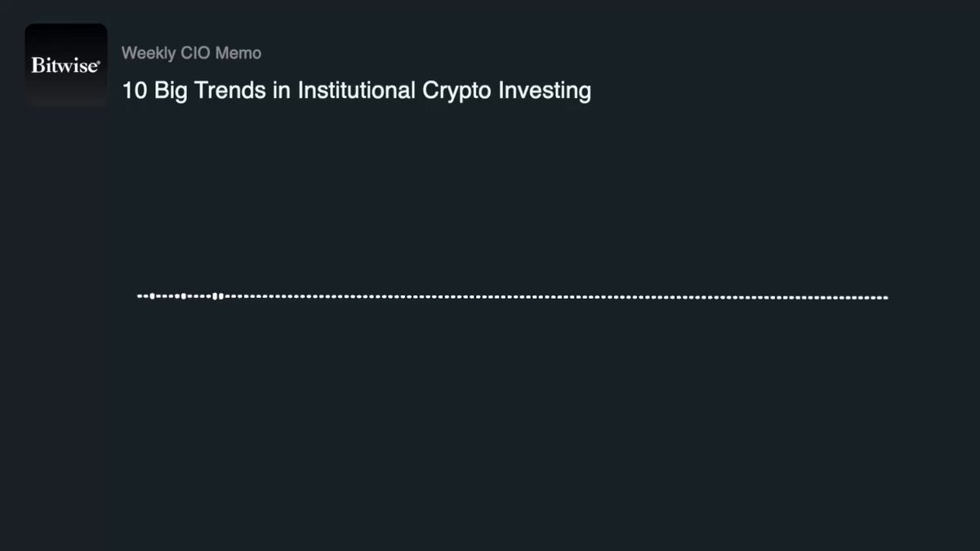Open the '10 Big Trends in Institutional Crypto Investing' title
This screenshot has height=551, width=980.
356,90
